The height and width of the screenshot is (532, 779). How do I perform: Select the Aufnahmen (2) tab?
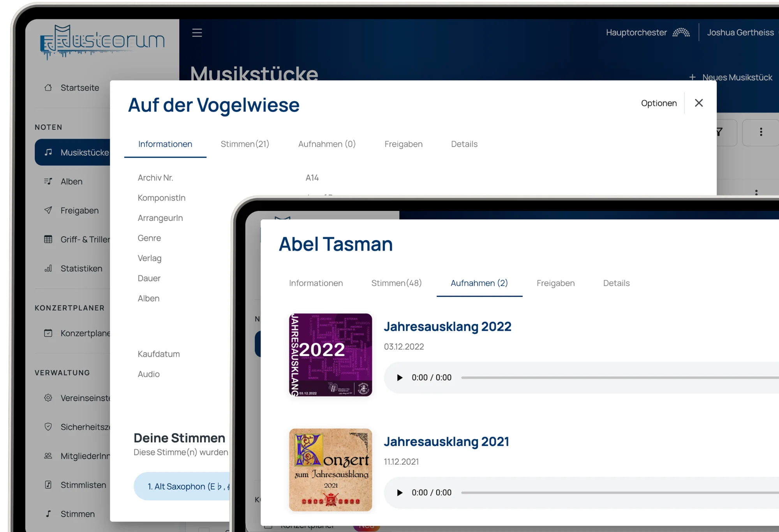[479, 283]
